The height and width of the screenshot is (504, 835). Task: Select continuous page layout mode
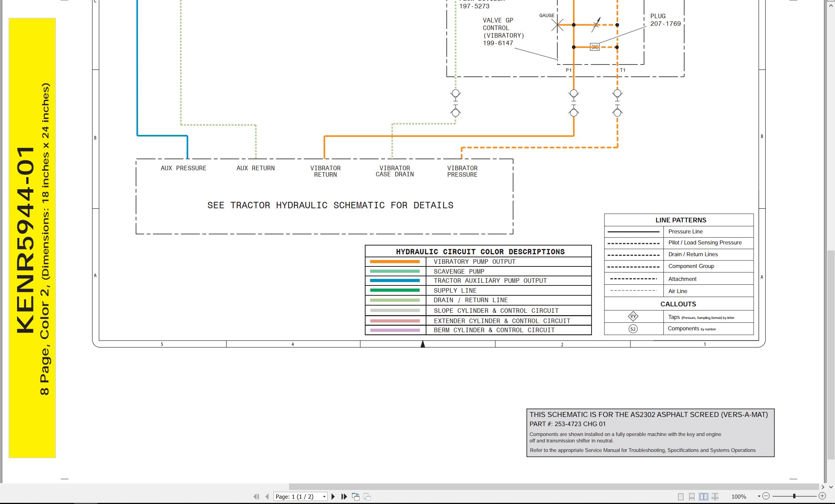[x=692, y=496]
